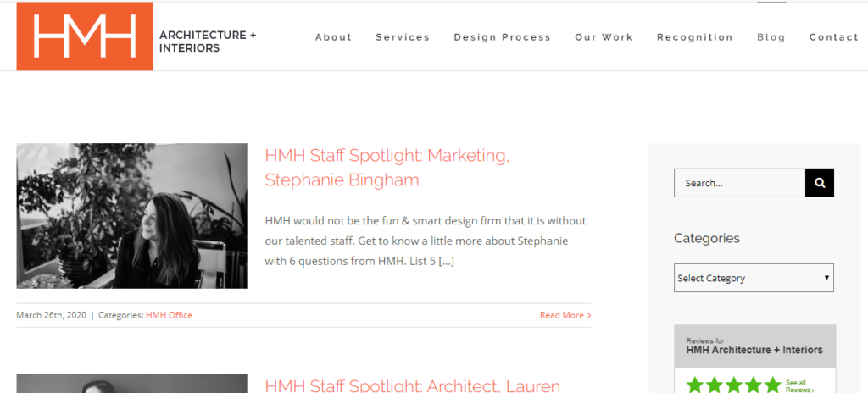Open the Our Work menu
868x393 pixels.
604,37
